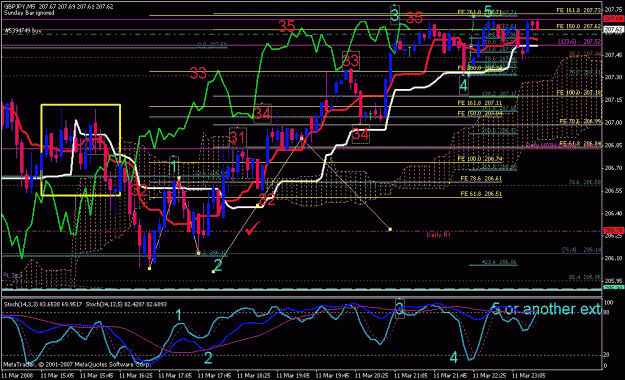Click the '11 Mar 16:25' time axis label

click(136, 375)
